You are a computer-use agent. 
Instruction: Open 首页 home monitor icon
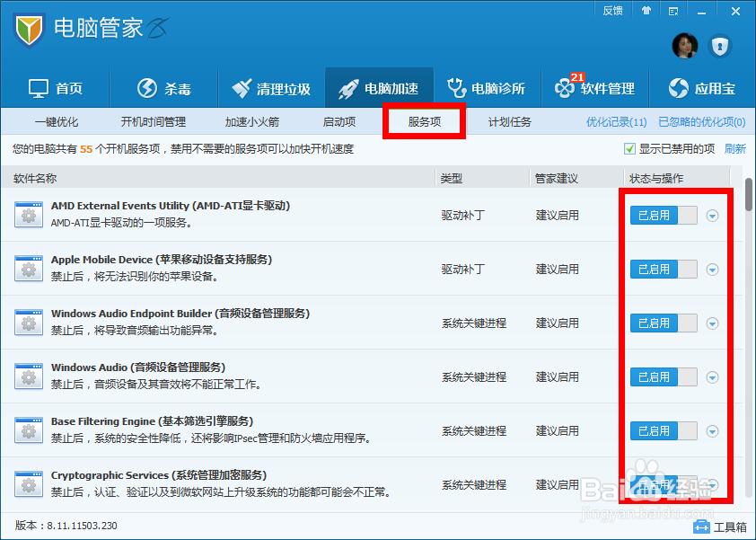pyautogui.click(x=38, y=89)
